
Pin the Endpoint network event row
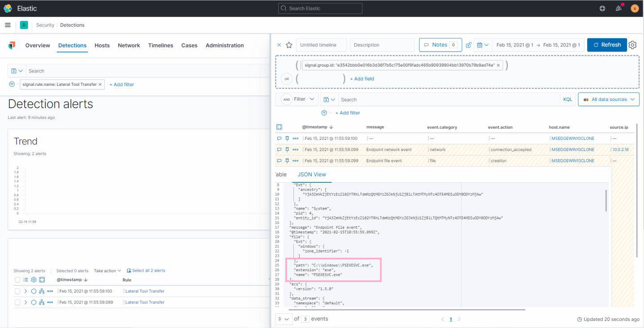coord(287,150)
